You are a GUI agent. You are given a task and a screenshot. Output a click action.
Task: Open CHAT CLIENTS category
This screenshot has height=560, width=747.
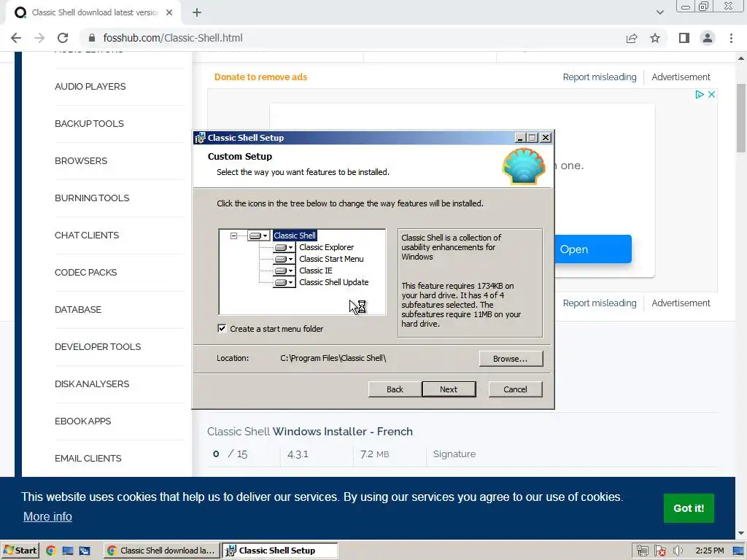[87, 236]
